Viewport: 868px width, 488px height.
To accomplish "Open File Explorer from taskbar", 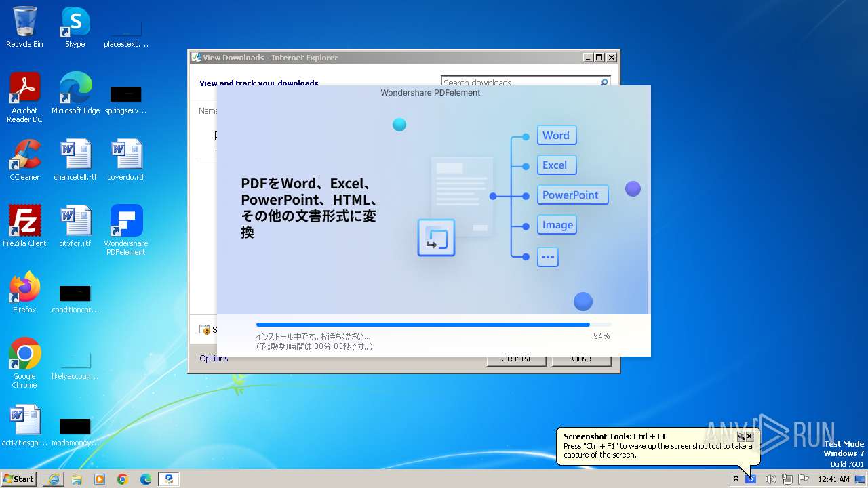I will pos(77,479).
